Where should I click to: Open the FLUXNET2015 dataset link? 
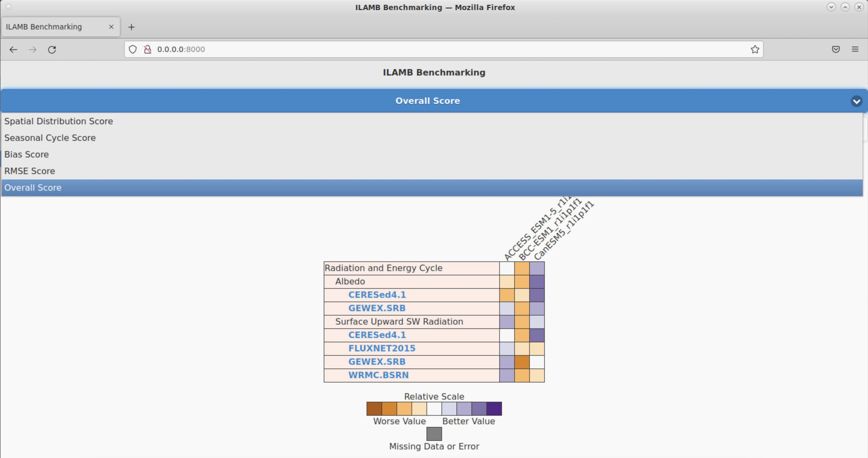[382, 348]
